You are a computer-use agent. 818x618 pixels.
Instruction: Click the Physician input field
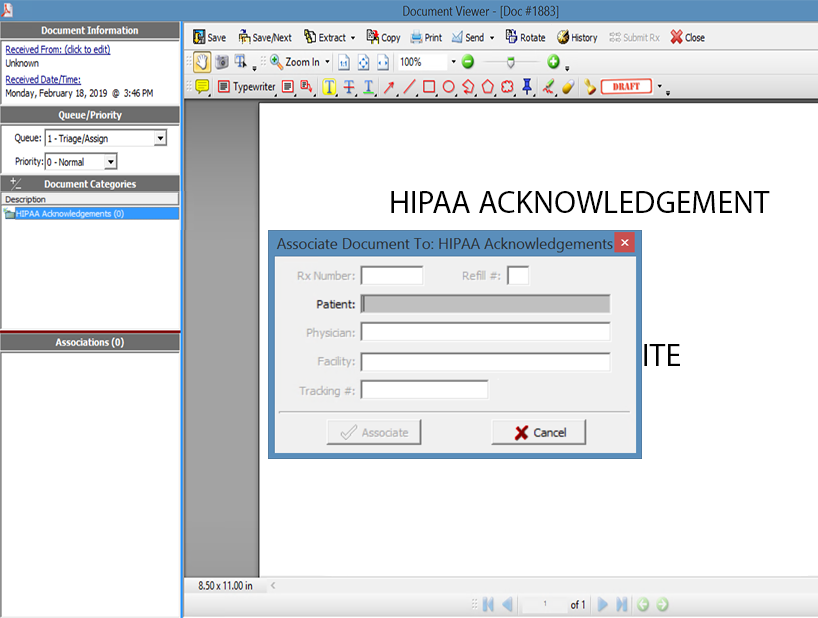(x=485, y=332)
